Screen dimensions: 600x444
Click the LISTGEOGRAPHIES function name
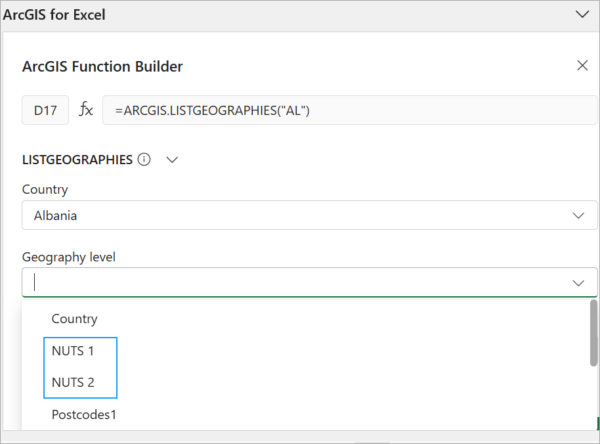tap(77, 160)
